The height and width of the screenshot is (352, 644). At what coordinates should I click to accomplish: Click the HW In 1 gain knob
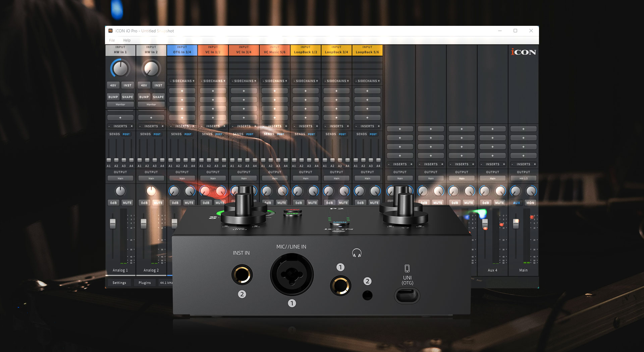tap(120, 69)
